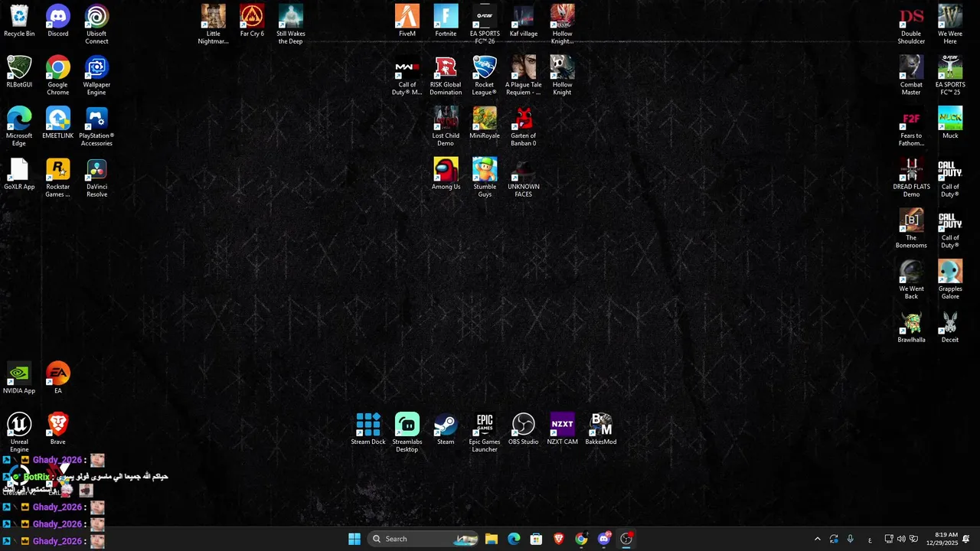Launch OBS Studio shortcut

point(524,429)
